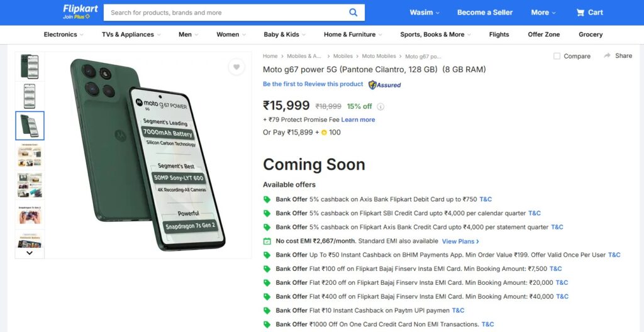This screenshot has width=644, height=332.
Task: Click the ₹15,999 price text
Action: (x=286, y=106)
